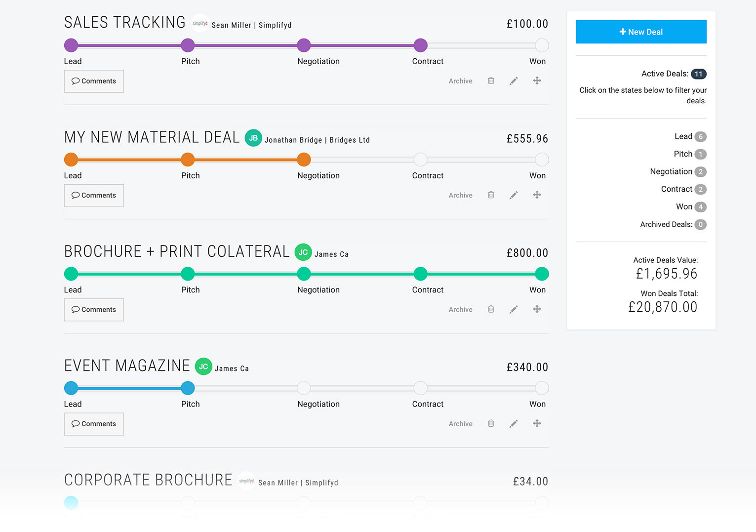Viewport: 756px width, 532px height.
Task: Click the JB avatar for Jonathan Bridge
Action: tap(253, 138)
